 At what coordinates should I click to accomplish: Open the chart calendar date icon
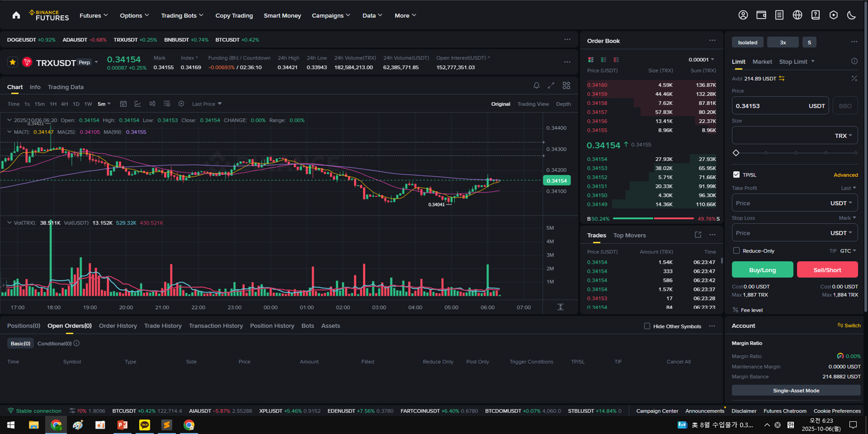pos(123,103)
